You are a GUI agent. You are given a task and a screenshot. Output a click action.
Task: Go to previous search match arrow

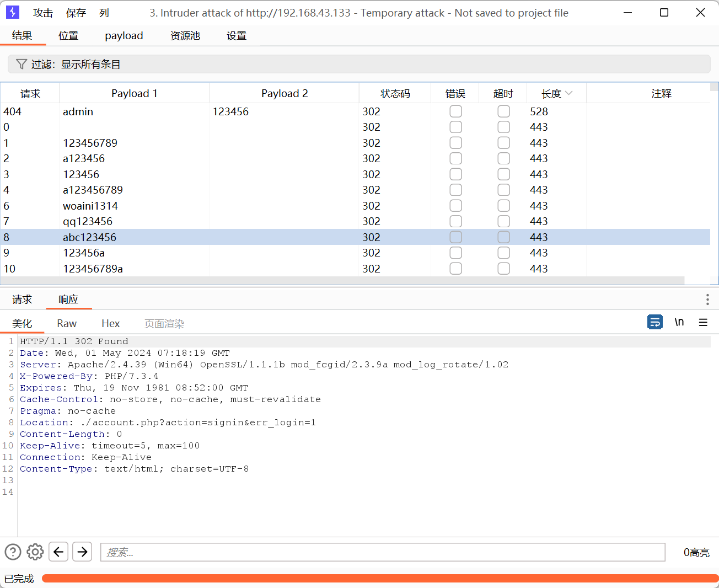pos(58,552)
